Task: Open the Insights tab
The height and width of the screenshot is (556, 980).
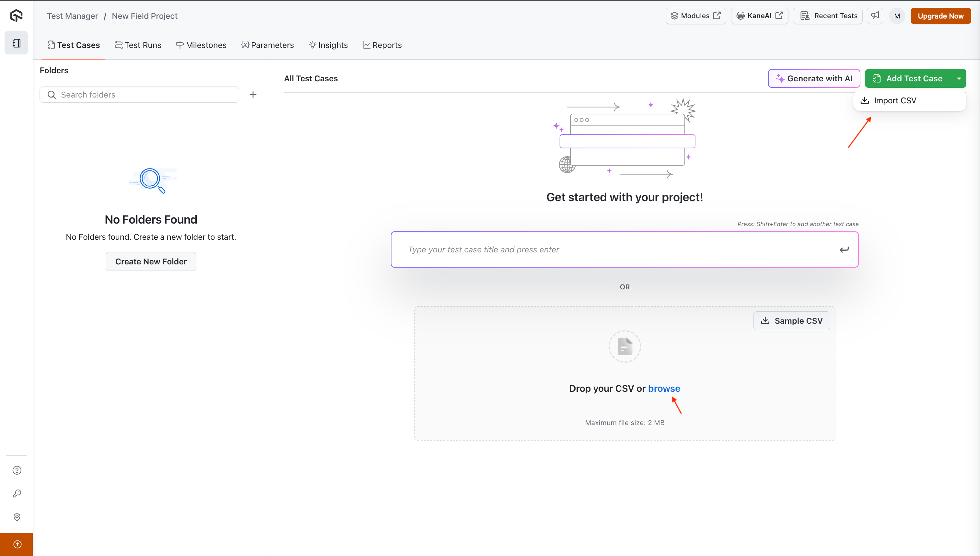Action: [328, 45]
